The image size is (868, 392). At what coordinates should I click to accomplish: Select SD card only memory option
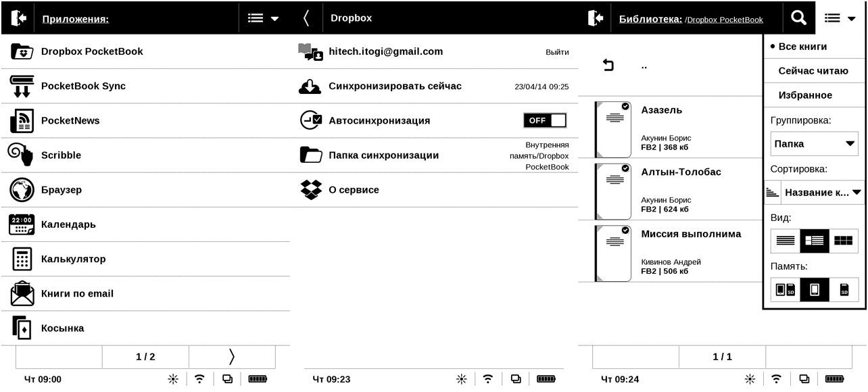[844, 290]
